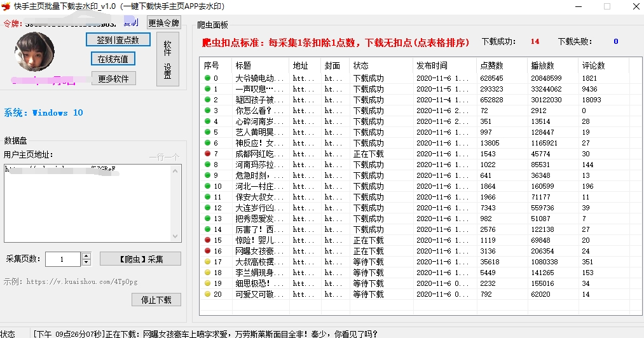644x338 pixels.
Task: Click green status dot of row 9
Action: click(207, 175)
